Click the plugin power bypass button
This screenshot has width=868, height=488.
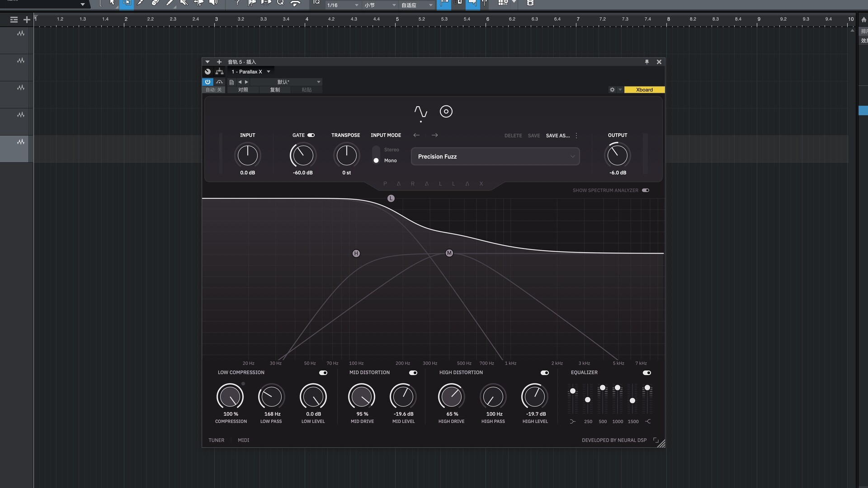pyautogui.click(x=208, y=82)
